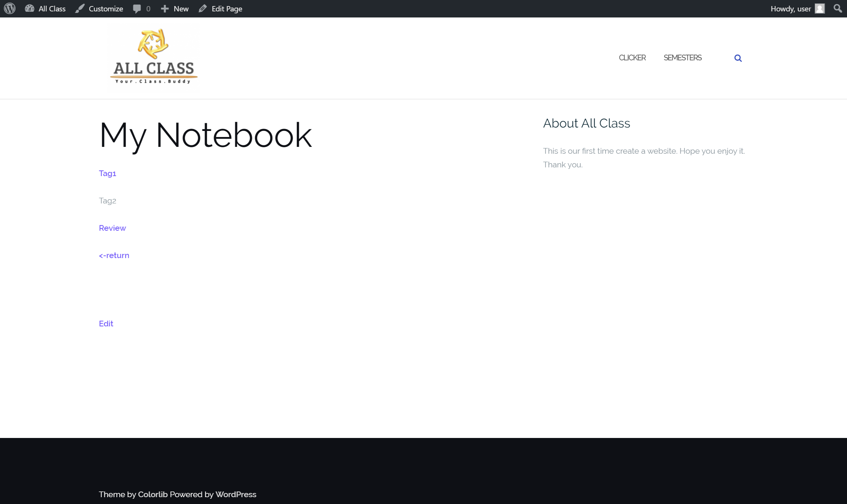Open the Tag1 link
This screenshot has height=504, width=847.
coord(107,173)
